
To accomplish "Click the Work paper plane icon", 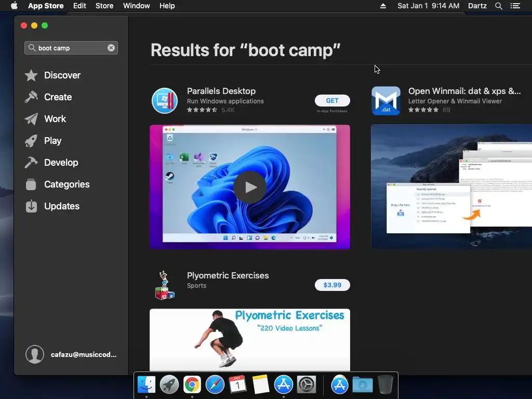I will pyautogui.click(x=31, y=119).
